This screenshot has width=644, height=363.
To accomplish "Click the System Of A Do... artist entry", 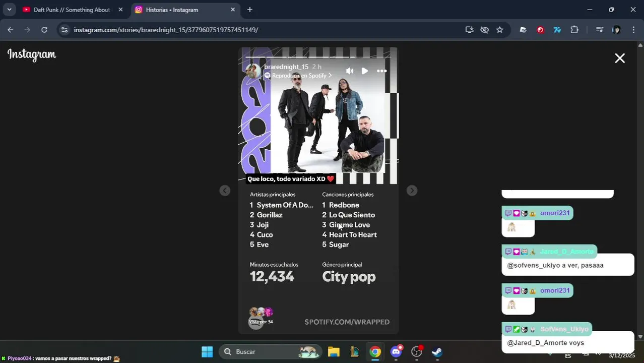I will point(282,205).
